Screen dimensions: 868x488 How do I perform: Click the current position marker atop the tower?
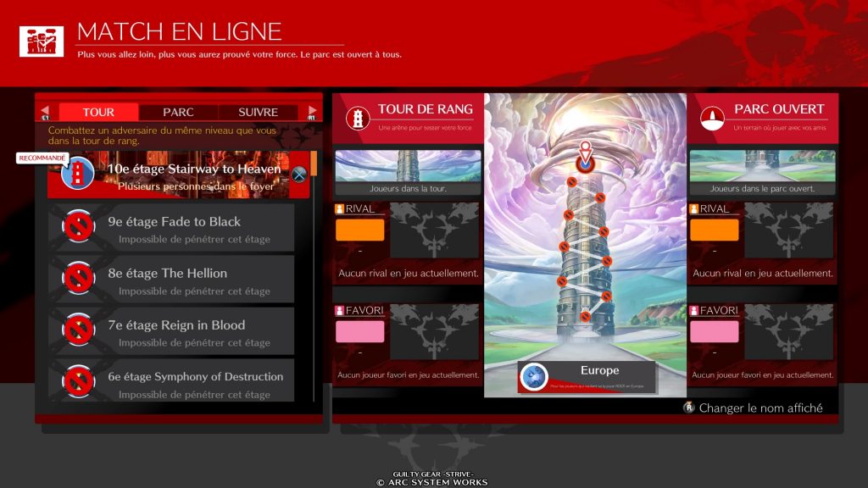click(585, 158)
